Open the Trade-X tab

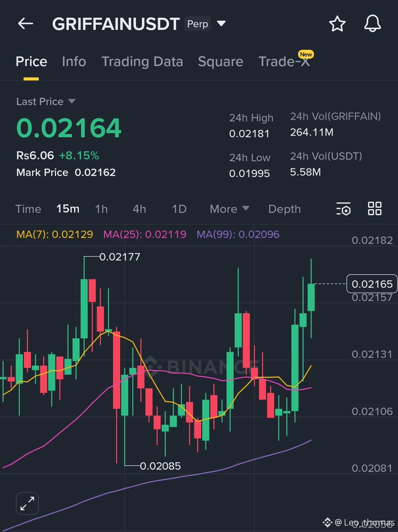pos(284,62)
